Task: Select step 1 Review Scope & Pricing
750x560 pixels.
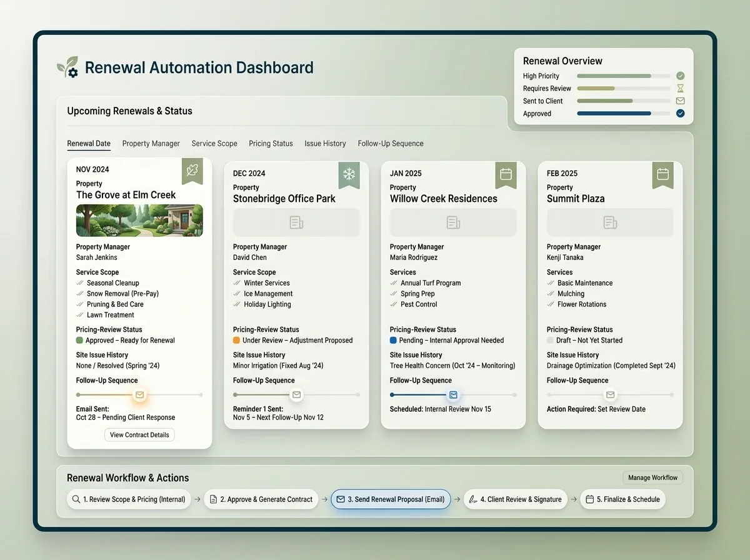Action: (x=129, y=499)
